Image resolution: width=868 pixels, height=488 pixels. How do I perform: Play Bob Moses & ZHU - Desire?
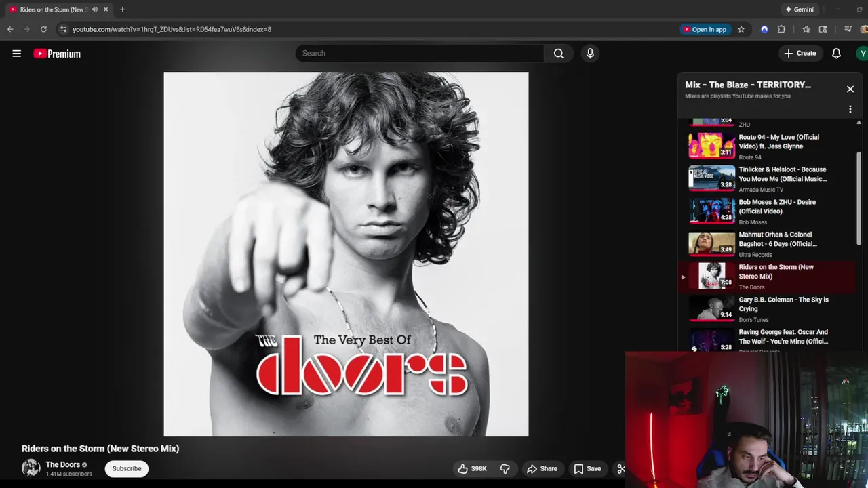coord(768,211)
